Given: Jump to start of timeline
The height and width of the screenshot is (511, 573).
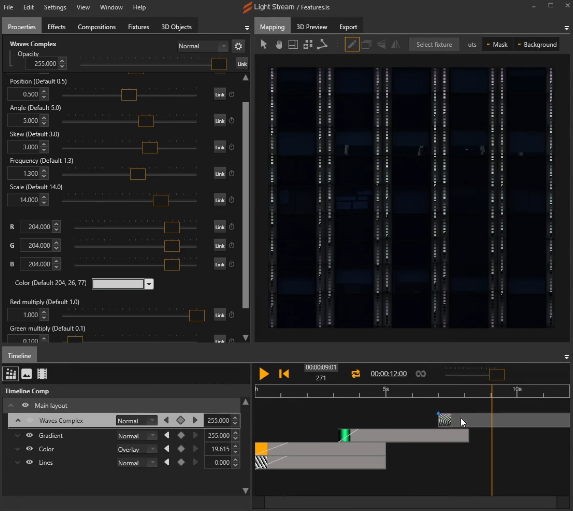Looking at the screenshot, I should [x=284, y=374].
